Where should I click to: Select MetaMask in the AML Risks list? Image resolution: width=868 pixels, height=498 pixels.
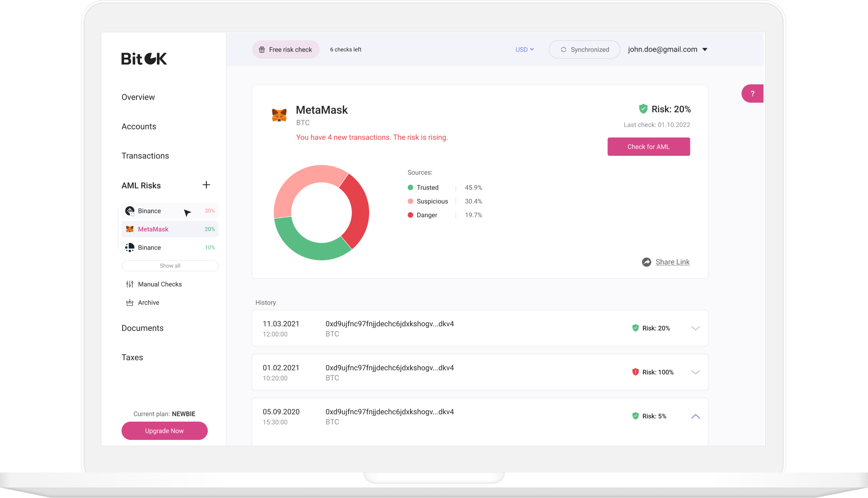click(x=153, y=229)
